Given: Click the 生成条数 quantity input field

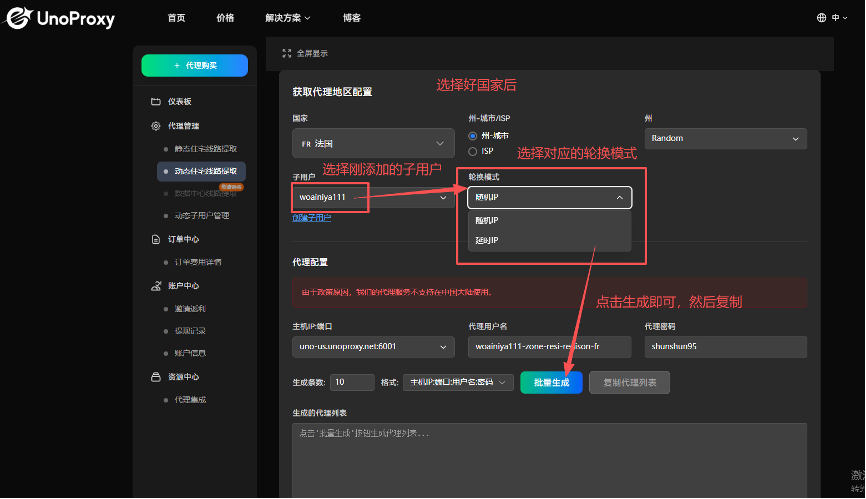Looking at the screenshot, I should 352,382.
